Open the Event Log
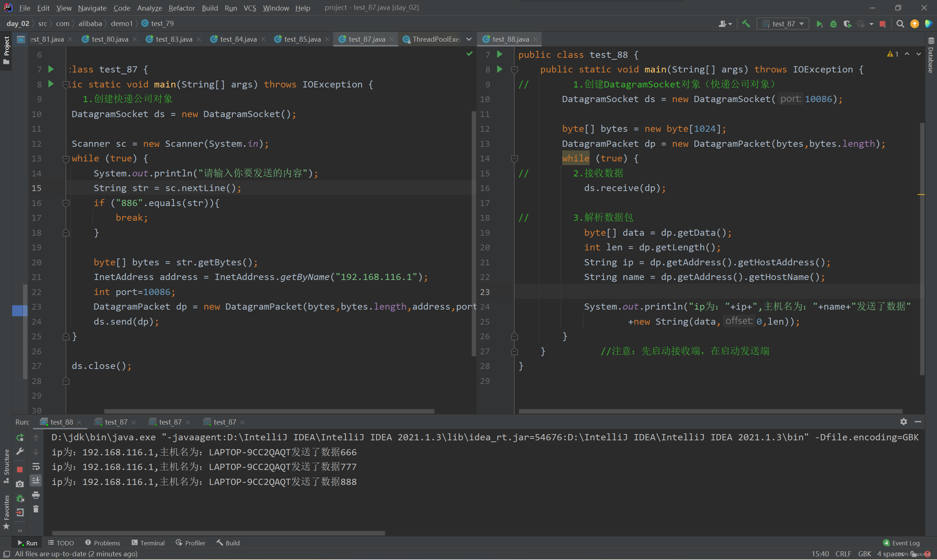The image size is (937, 560). coord(902,543)
